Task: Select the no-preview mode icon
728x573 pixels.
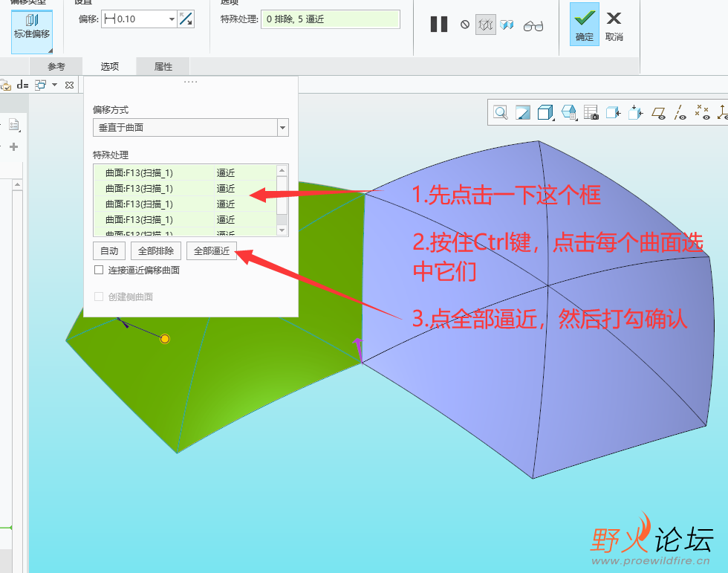Action: 465,25
